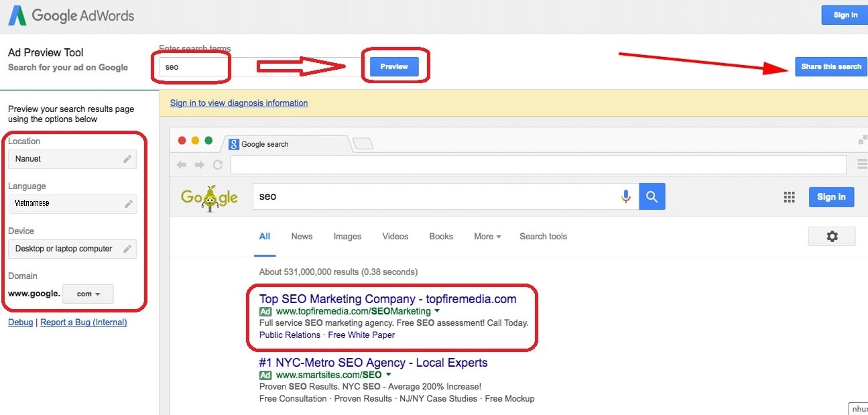Click the Location field showing Nanuet

click(72, 159)
